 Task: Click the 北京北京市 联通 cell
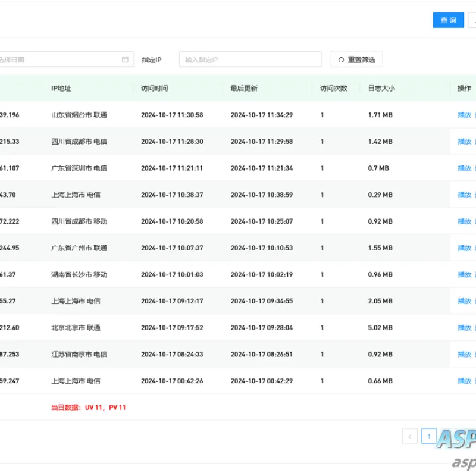click(x=76, y=328)
